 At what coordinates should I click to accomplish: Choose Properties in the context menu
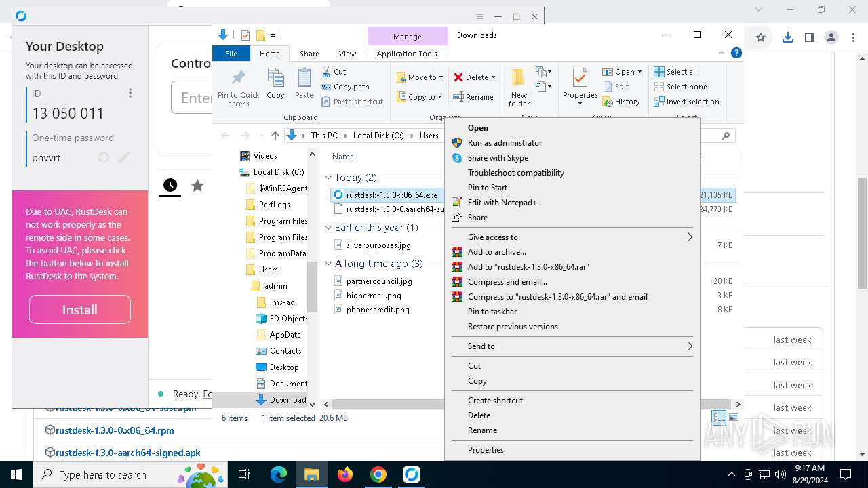click(572, 450)
